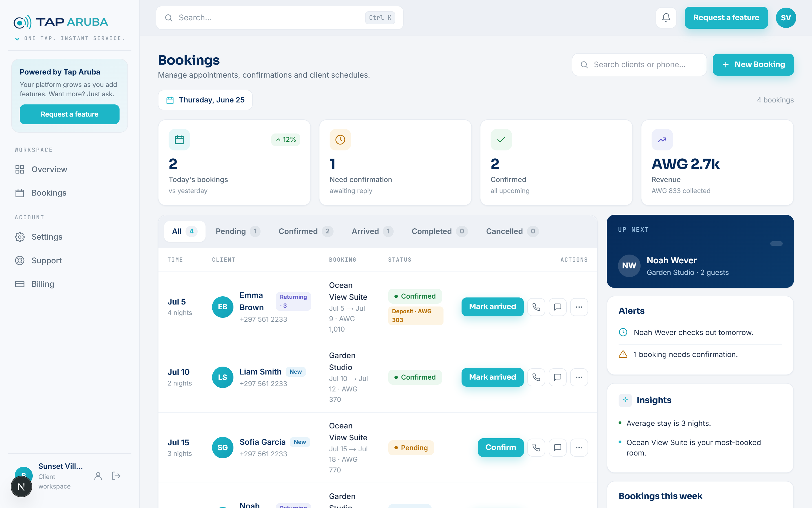Click the TIME column header
The image size is (812, 508).
tap(175, 260)
